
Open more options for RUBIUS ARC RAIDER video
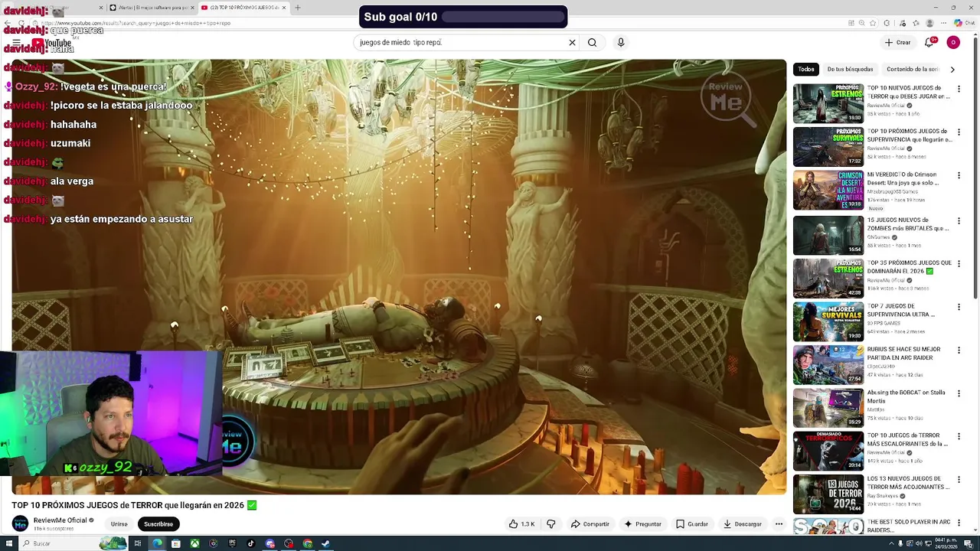click(x=959, y=350)
